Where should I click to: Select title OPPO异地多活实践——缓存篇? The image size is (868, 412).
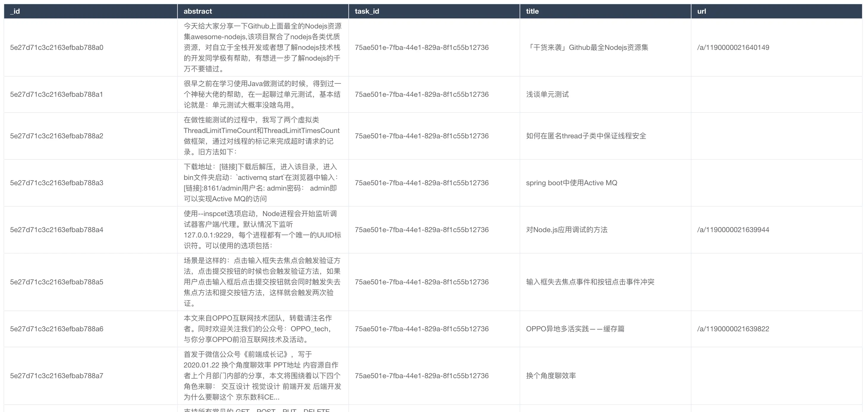[x=575, y=329]
